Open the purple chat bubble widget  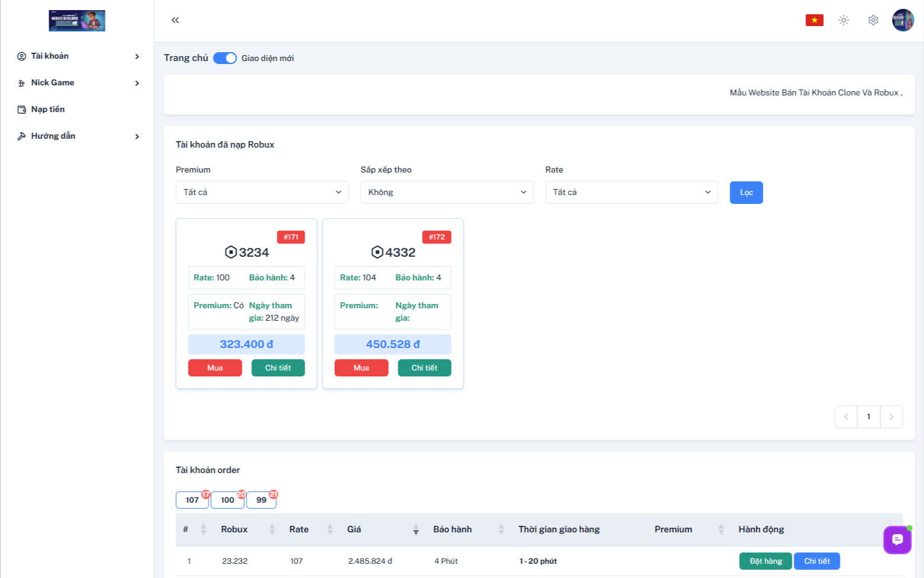pos(897,539)
